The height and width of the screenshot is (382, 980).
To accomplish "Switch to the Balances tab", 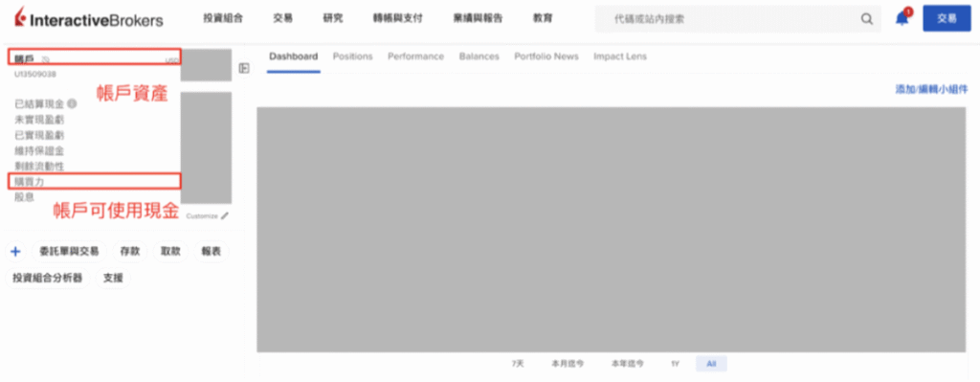I will [x=479, y=56].
